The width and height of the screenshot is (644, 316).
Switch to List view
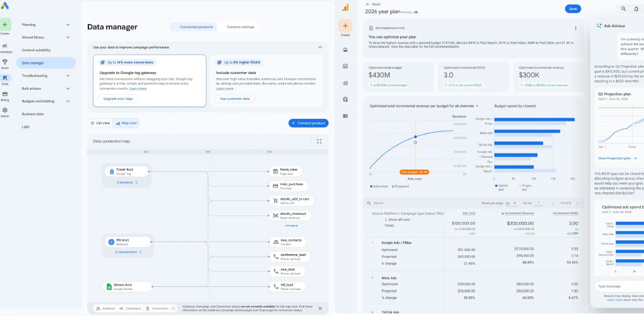[x=100, y=123]
